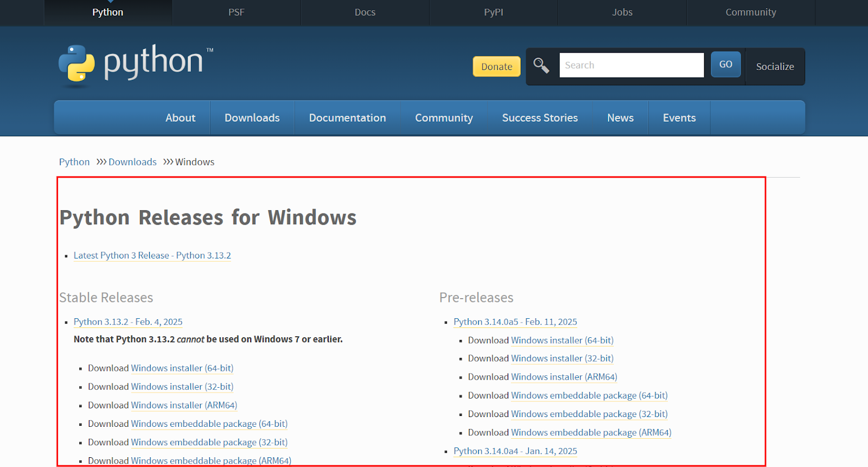This screenshot has width=868, height=467.
Task: Download stable Windows installer (64-bit)
Action: click(182, 368)
